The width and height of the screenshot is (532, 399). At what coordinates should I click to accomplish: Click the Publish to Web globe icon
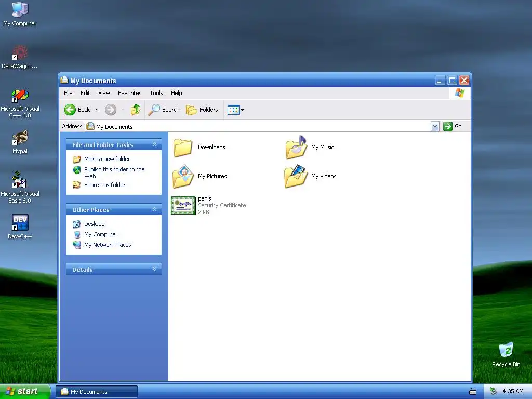(77, 169)
